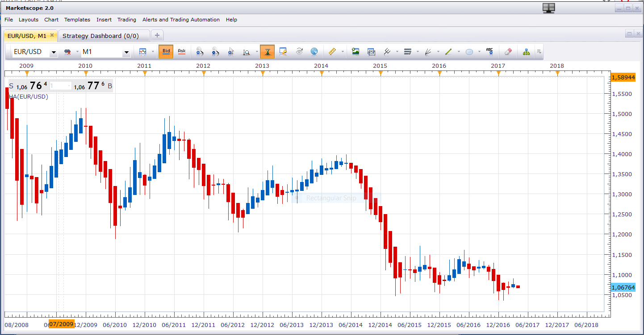This screenshot has width=644, height=335.
Task: Click the Sell price 1,06 76 button
Action: (29, 86)
